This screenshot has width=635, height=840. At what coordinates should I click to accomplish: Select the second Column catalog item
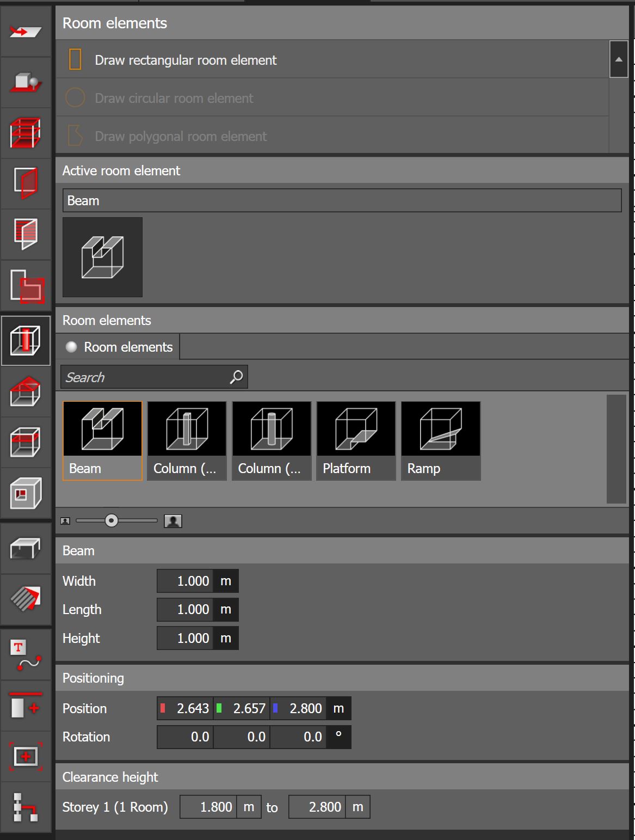point(272,440)
